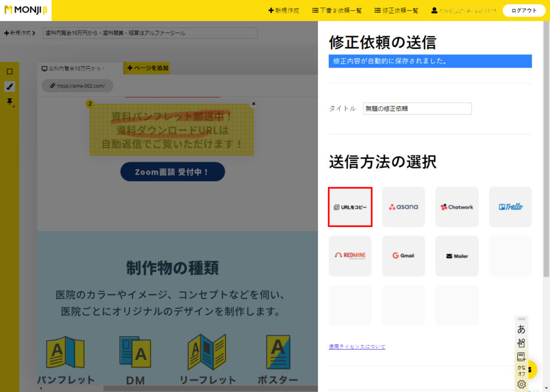
Task: Toggle the かなオフ kana input switch
Action: pyautogui.click(x=521, y=370)
